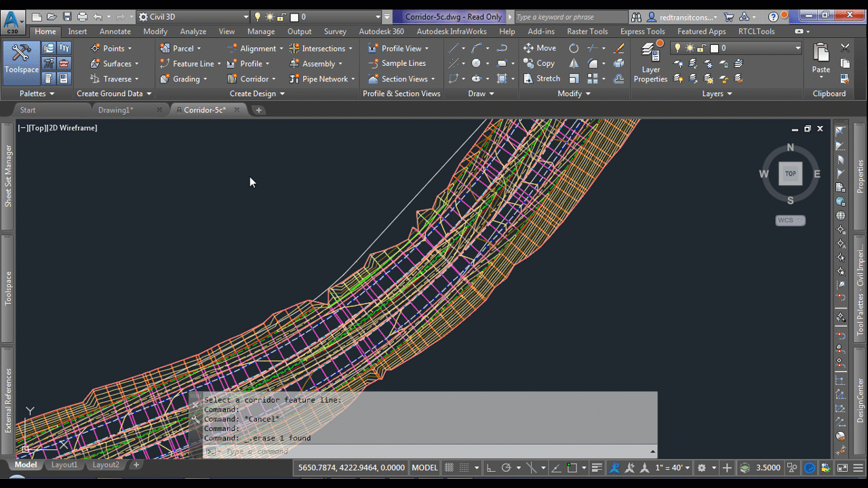
Task: Enable the MODEL space toggle
Action: (x=424, y=467)
